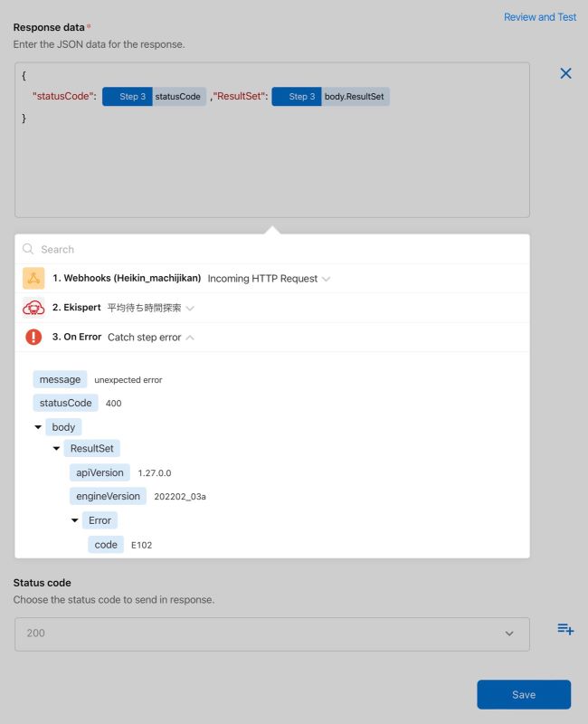Click the Step 3 body.ResultSet token in editor

click(x=330, y=97)
